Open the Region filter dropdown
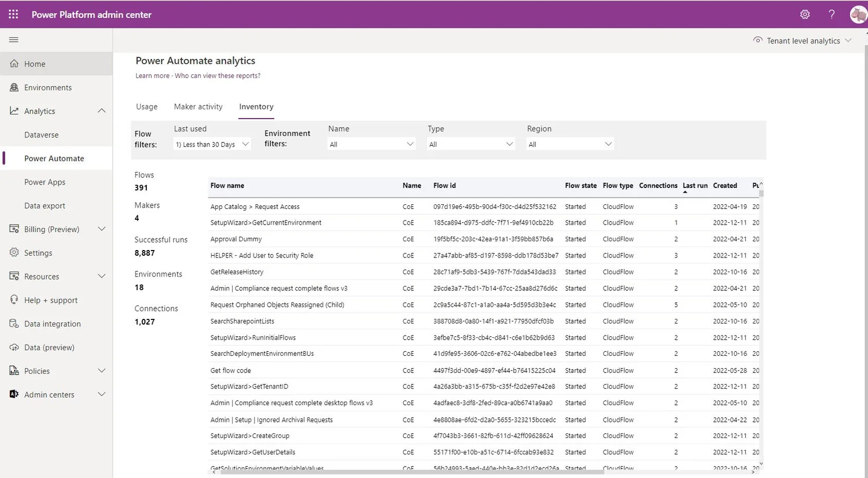868x478 pixels. pyautogui.click(x=570, y=144)
